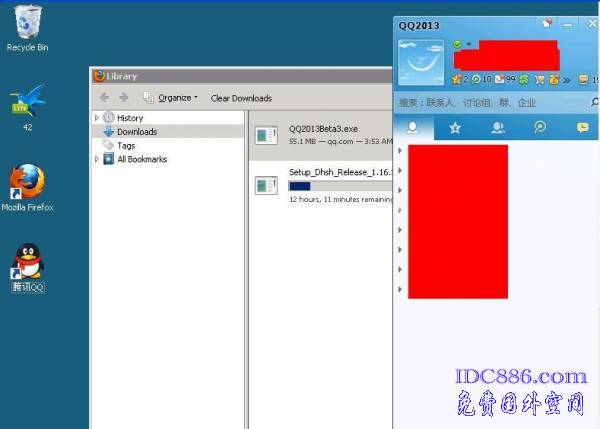600x429 pixels.
Task: Expand the All Bookmarks tree node
Action: [97, 159]
